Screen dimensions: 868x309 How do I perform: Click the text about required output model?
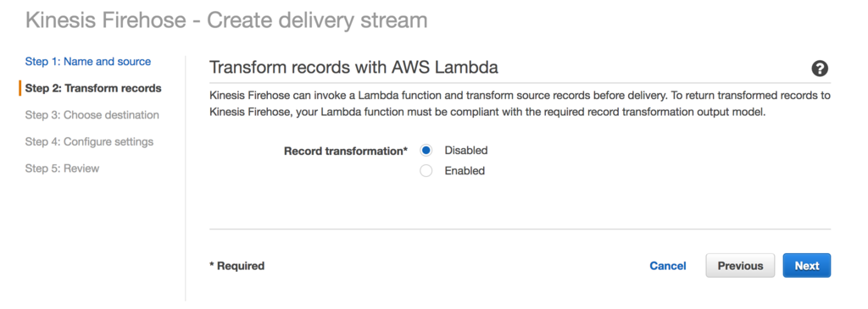(487, 112)
